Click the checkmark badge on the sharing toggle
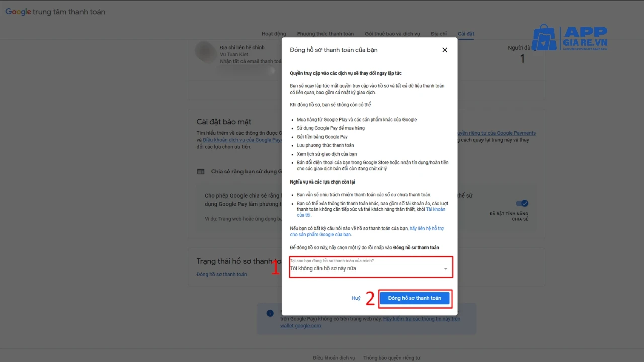Screen dimensions: 644x362 (524, 203)
